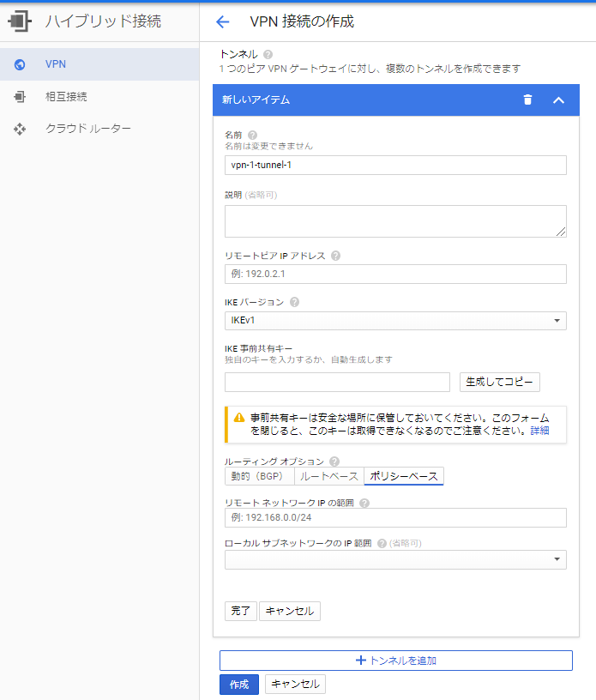Open 相互接続 from the sidebar
The image size is (596, 700).
point(99,96)
